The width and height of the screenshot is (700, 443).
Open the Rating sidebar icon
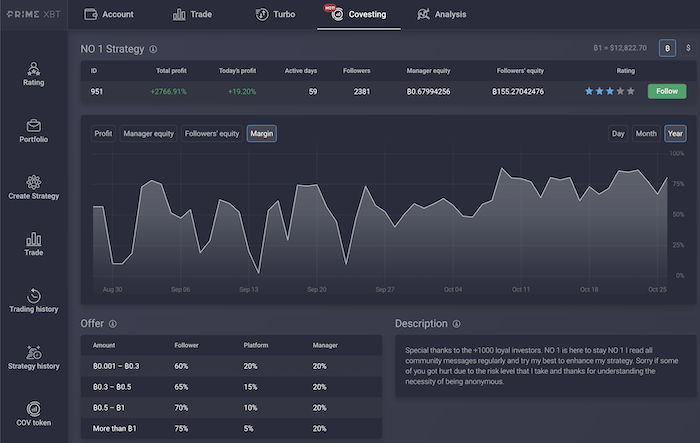pyautogui.click(x=33, y=68)
